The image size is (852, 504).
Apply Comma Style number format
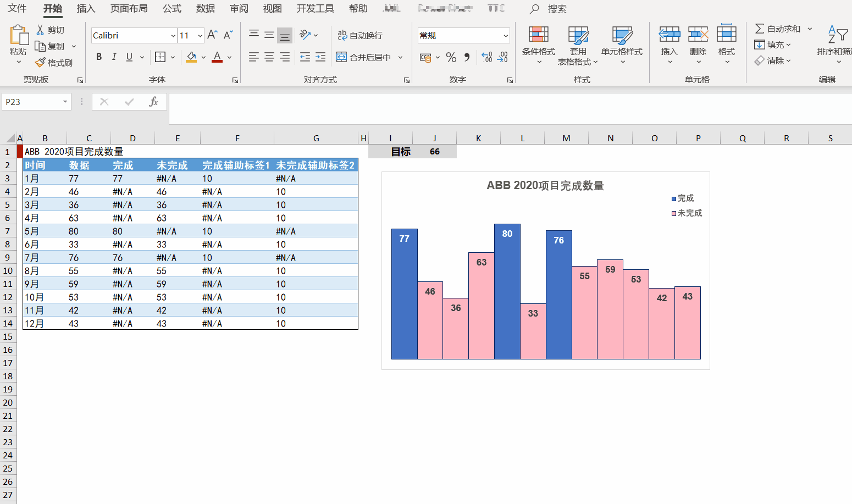click(x=467, y=57)
